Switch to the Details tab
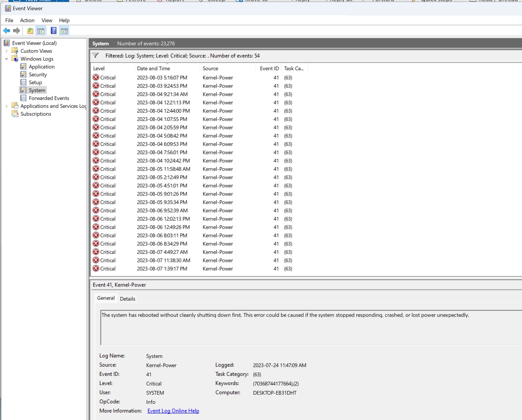 pyautogui.click(x=128, y=299)
